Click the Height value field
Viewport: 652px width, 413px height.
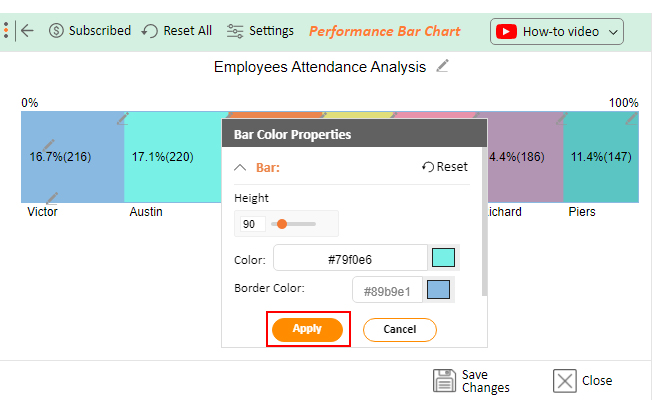pyautogui.click(x=250, y=224)
